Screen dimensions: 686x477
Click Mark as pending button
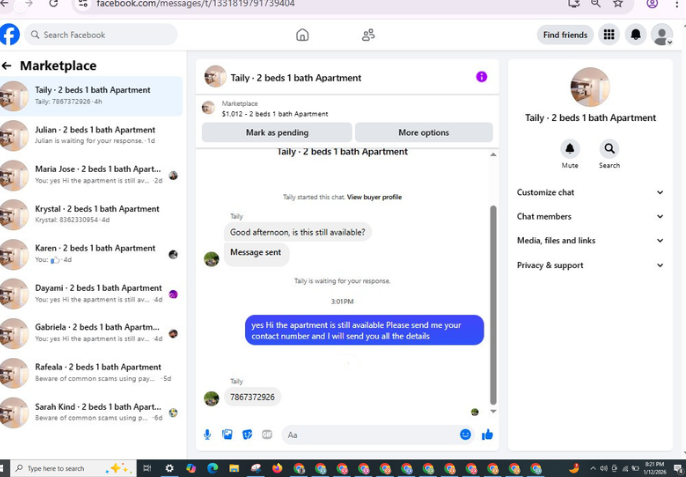[277, 133]
